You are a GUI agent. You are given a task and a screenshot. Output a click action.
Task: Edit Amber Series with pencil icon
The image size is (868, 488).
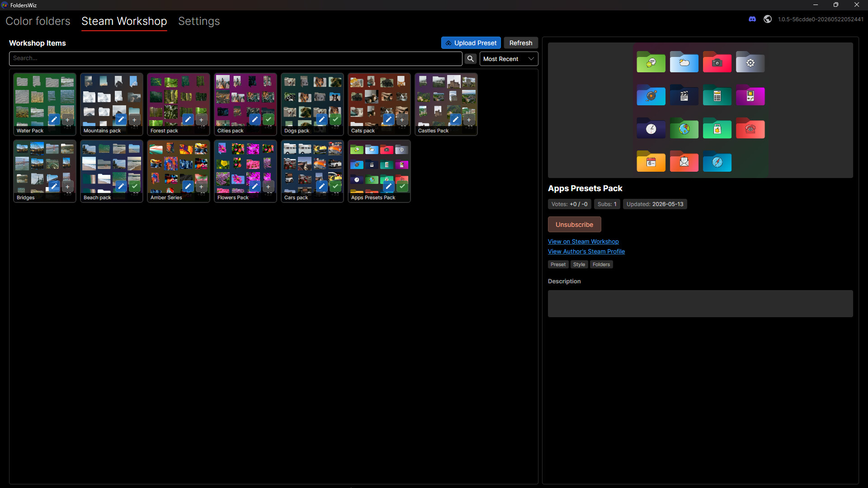point(188,187)
